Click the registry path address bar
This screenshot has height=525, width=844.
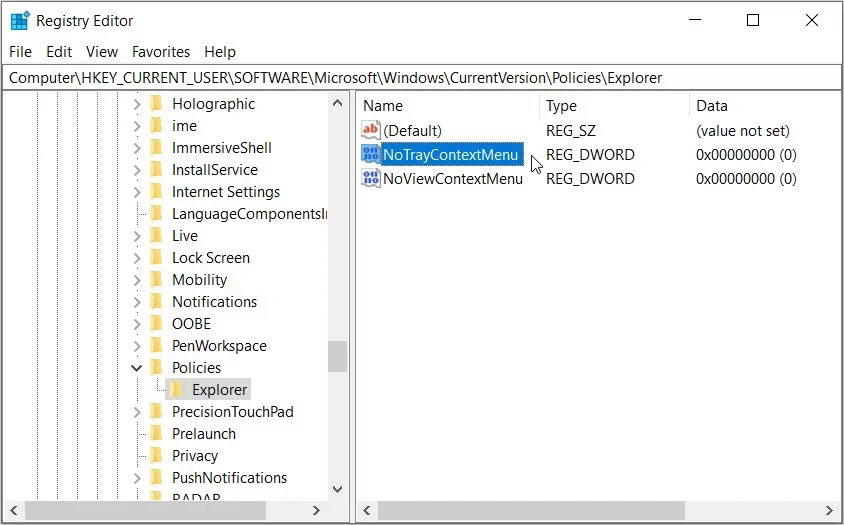pos(421,77)
